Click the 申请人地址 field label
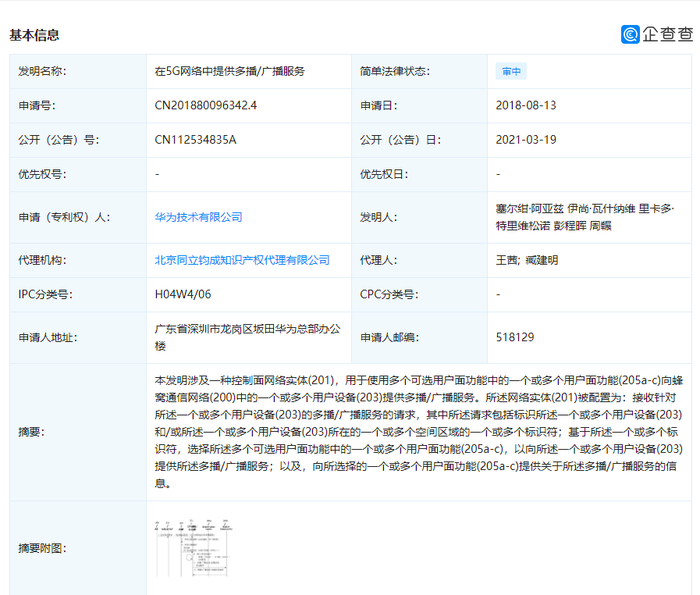 [48, 337]
